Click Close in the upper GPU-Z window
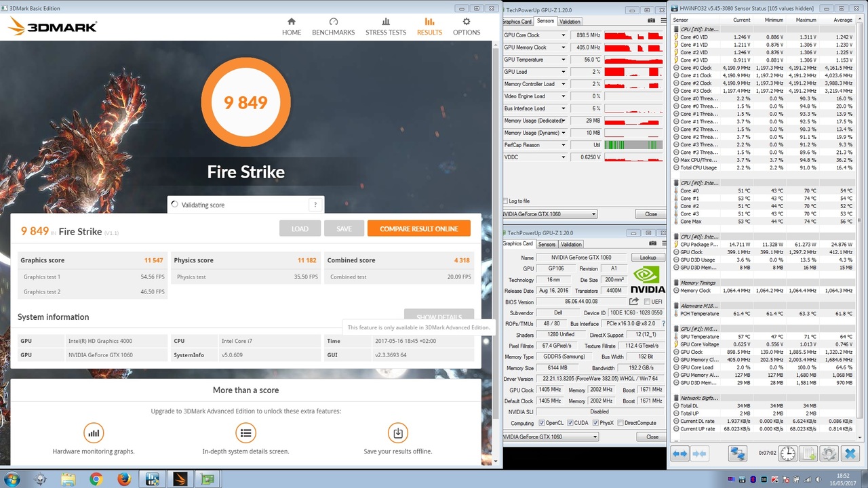The width and height of the screenshot is (868, 488). 650,214
